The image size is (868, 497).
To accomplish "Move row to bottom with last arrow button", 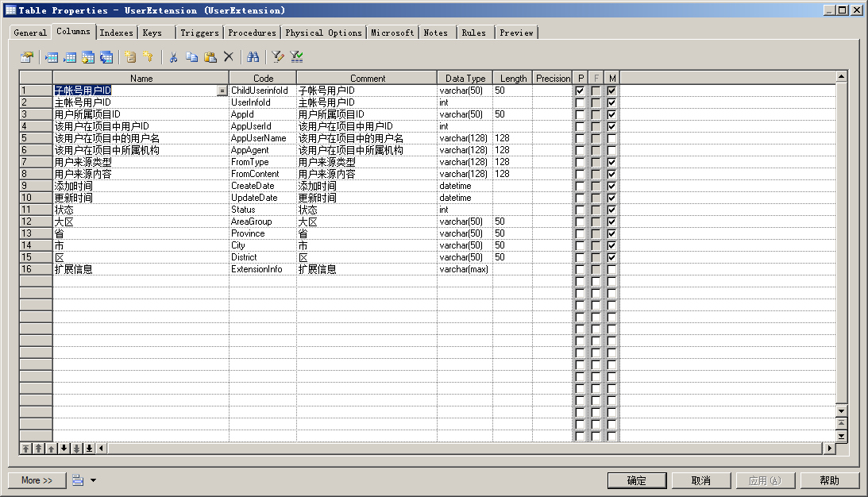I will pyautogui.click(x=89, y=449).
